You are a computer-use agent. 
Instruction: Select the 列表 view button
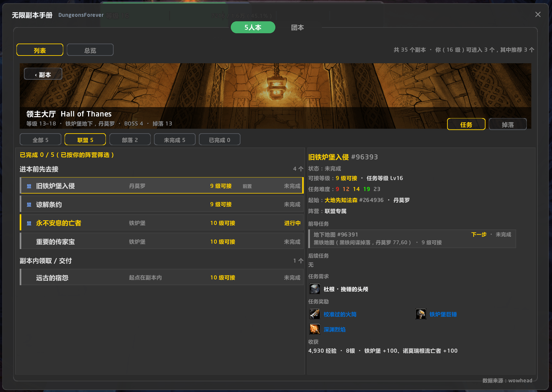[x=40, y=50]
